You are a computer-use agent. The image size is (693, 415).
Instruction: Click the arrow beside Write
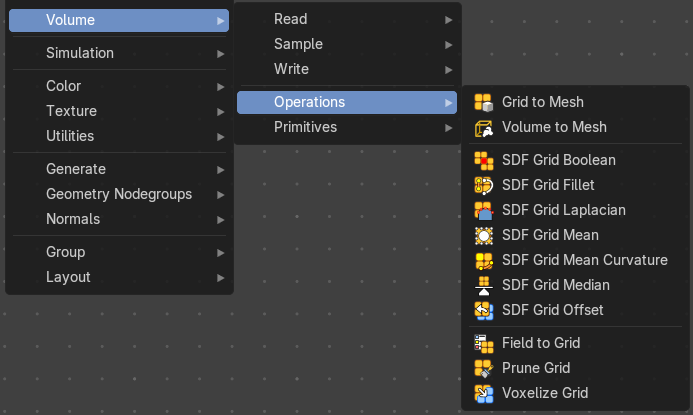[x=448, y=70]
